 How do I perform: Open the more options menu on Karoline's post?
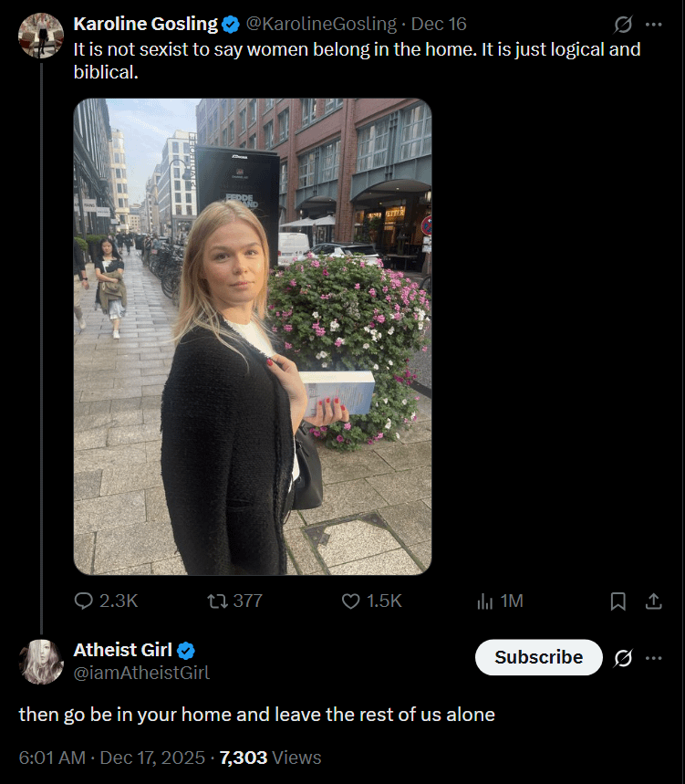[653, 25]
